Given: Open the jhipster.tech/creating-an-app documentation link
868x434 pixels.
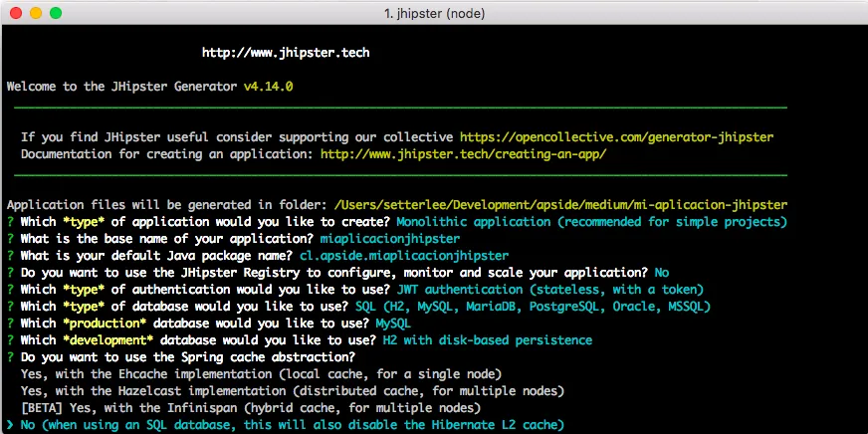Looking at the screenshot, I should (x=463, y=154).
